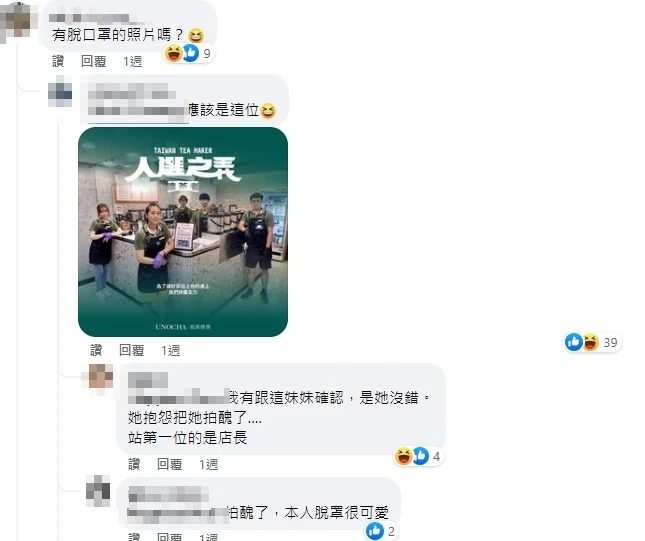645x541 pixels.
Task: Open the UNOCHA tea shop poster image
Action: click(183, 232)
